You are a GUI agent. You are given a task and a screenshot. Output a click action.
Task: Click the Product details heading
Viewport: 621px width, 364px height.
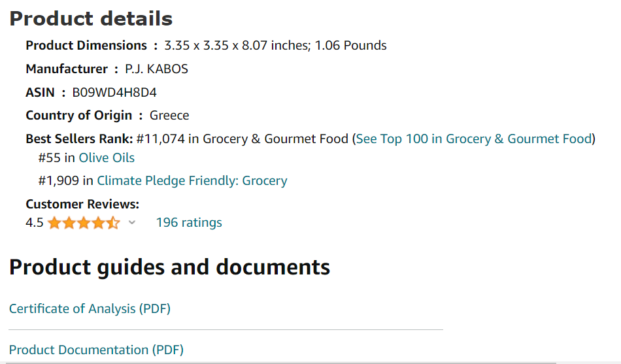[91, 18]
